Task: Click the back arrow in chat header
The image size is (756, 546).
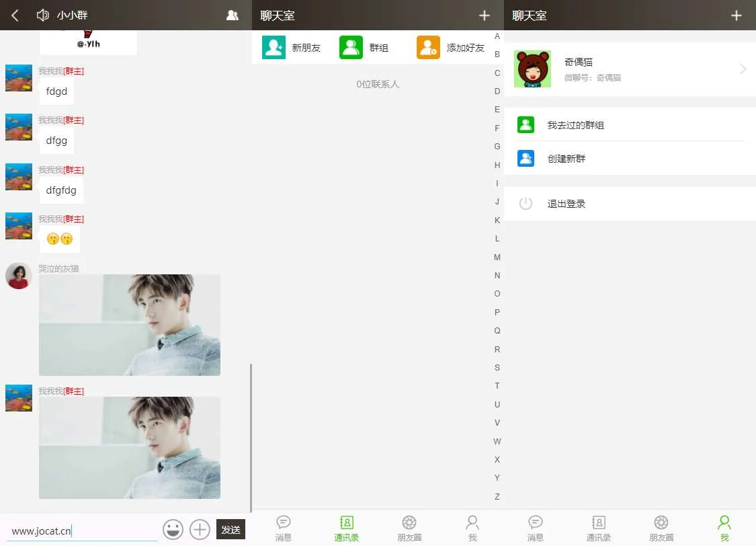Action: point(15,15)
